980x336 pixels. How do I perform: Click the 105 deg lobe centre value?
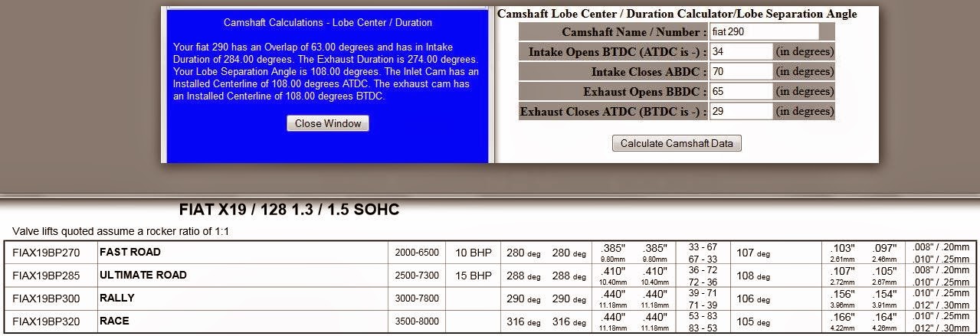pos(755,321)
